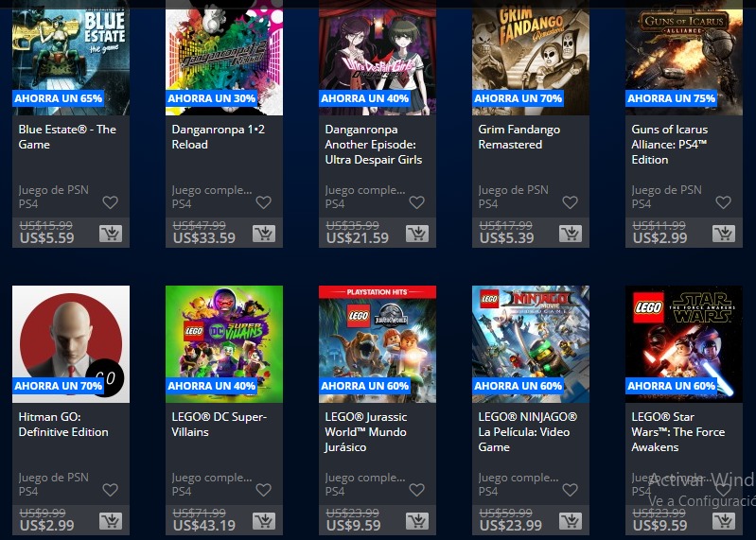Toggle wishlist heart for Hitman GO
The width and height of the screenshot is (756, 540).
coord(111,490)
